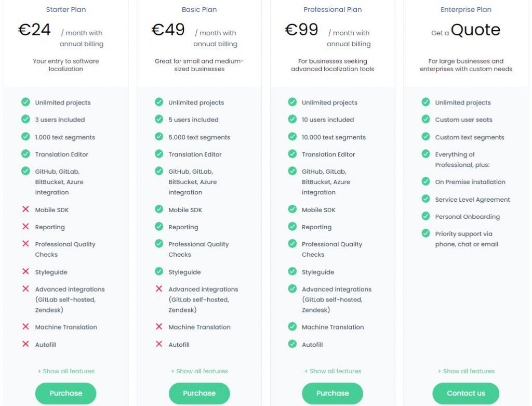Click the green check beside Starter Unlimited projects
The height and width of the screenshot is (406, 532).
25,102
